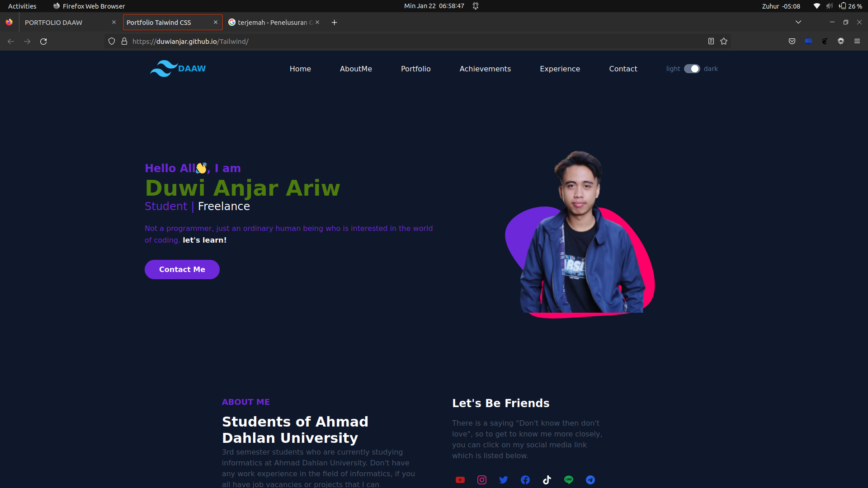Screen dimensions: 868x488
Task: Toggle reader view in address bar
Action: pyautogui.click(x=711, y=41)
